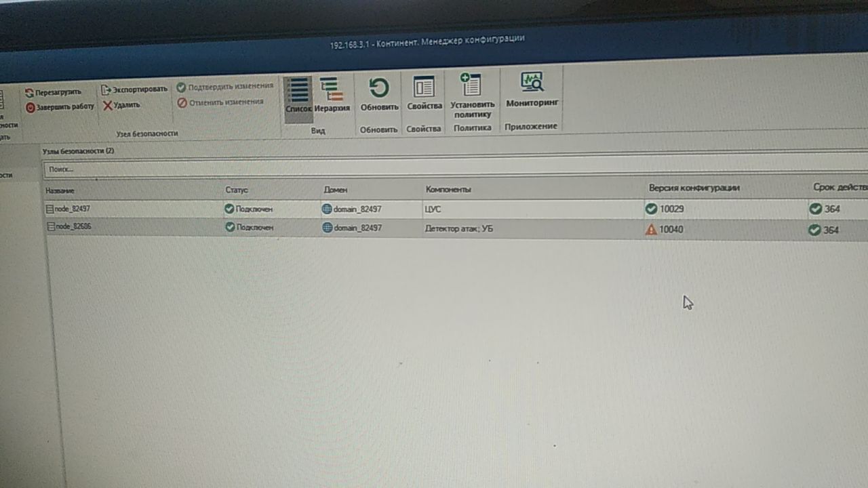This screenshot has height=488, width=868.
Task: Click Подключен status of node_82497
Action: (x=249, y=209)
